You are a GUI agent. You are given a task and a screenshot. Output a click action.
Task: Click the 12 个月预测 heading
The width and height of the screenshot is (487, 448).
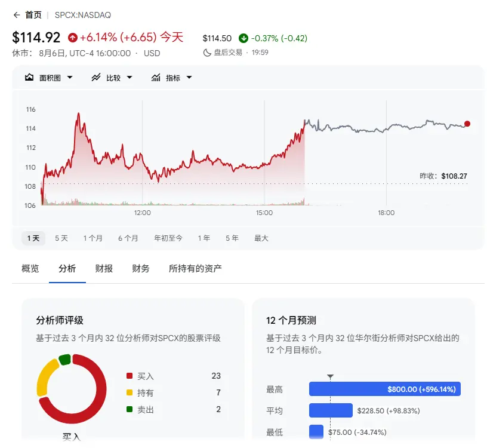(291, 320)
